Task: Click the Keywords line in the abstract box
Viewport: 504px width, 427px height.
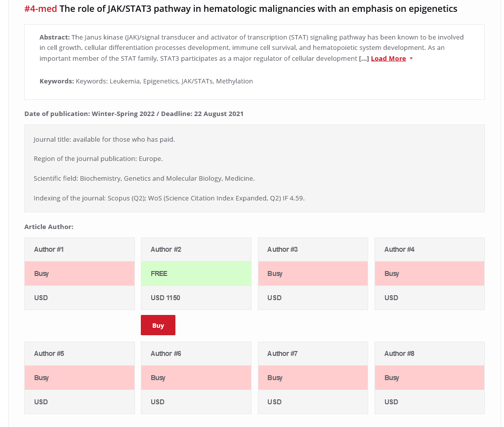Action: (146, 81)
